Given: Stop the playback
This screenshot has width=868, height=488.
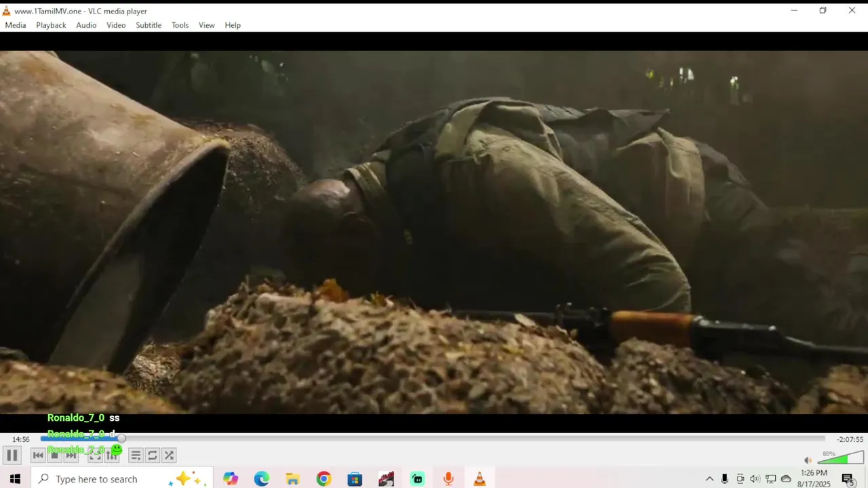Looking at the screenshot, I should pos(55,455).
